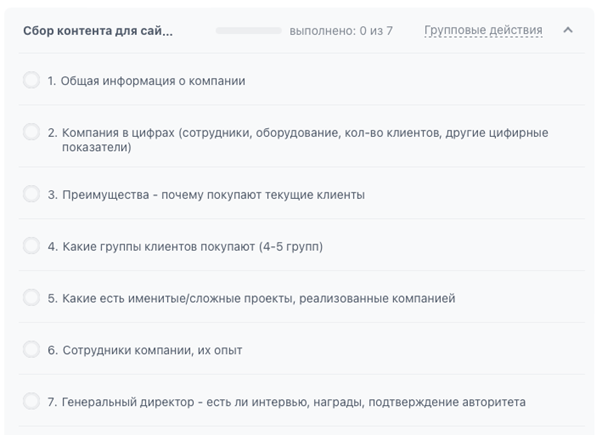Mark "1. Общая информация о компании" as done

pyautogui.click(x=31, y=81)
